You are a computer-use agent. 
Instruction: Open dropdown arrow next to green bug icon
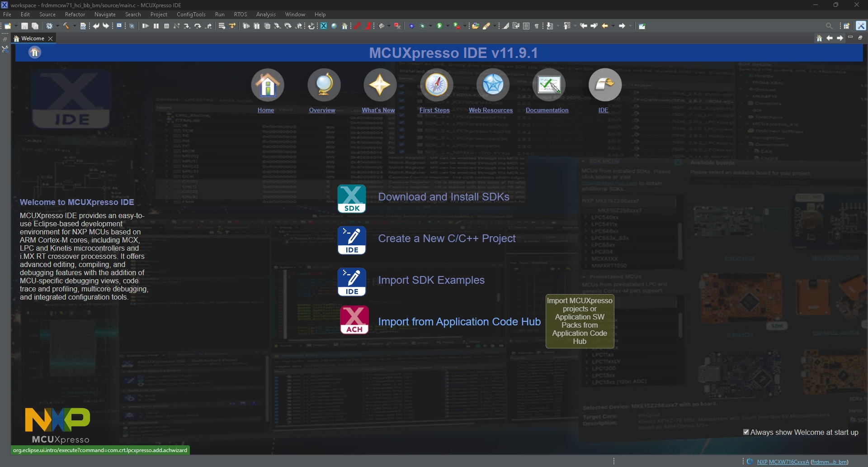tap(430, 26)
